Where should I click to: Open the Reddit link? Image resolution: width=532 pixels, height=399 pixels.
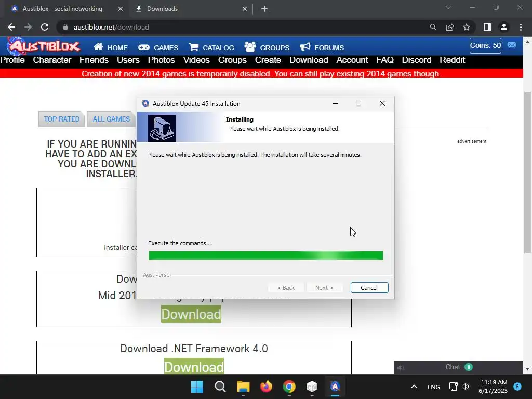coord(453,60)
